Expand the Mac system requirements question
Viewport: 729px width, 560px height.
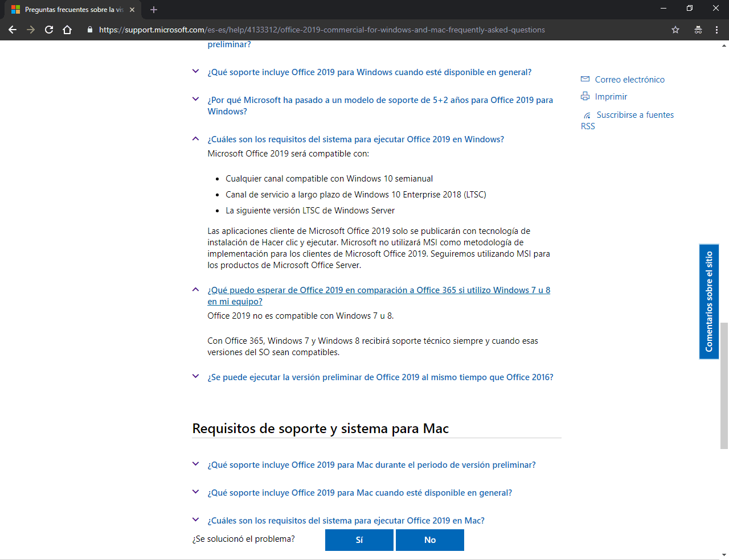195,520
